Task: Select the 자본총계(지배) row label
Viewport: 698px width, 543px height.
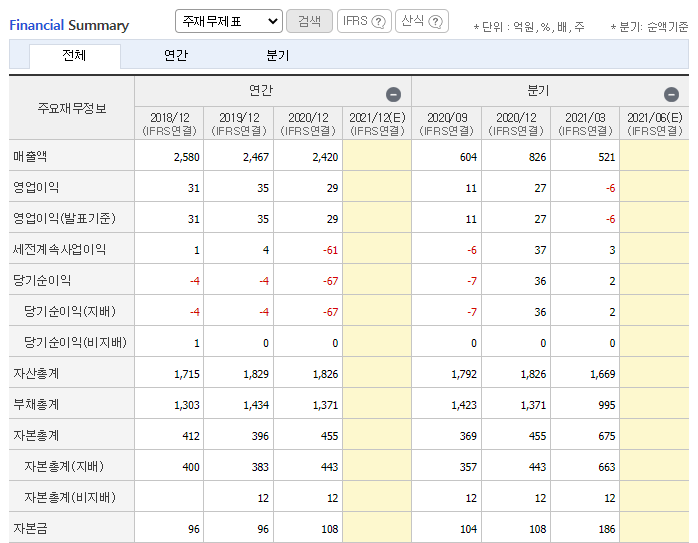Action: click(x=64, y=466)
